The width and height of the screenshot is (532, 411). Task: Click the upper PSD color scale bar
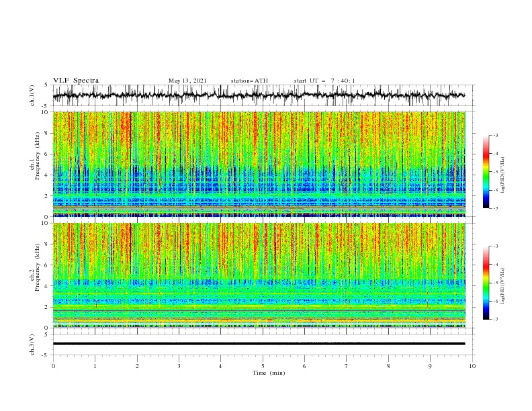click(486, 172)
